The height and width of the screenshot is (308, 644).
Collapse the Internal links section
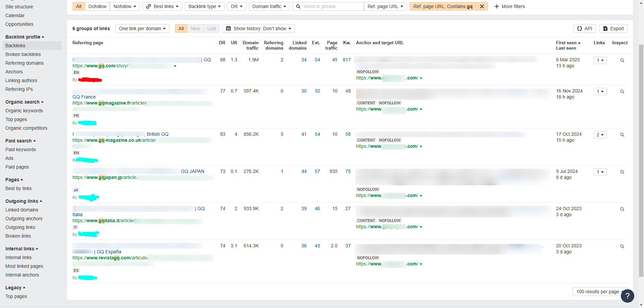tap(22, 249)
